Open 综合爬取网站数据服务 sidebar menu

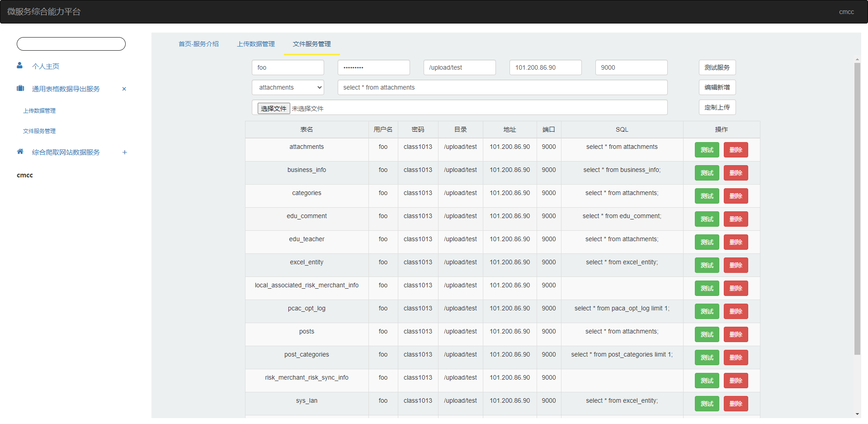point(66,152)
